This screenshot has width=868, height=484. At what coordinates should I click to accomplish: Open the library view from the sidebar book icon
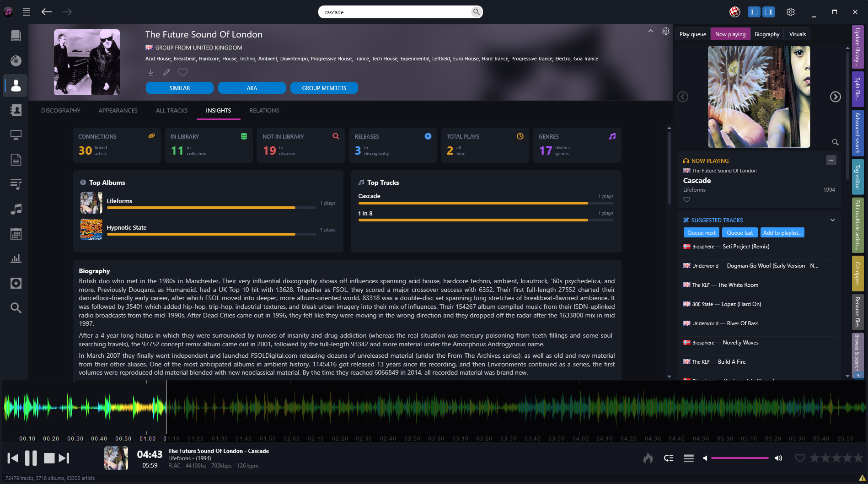(x=16, y=36)
